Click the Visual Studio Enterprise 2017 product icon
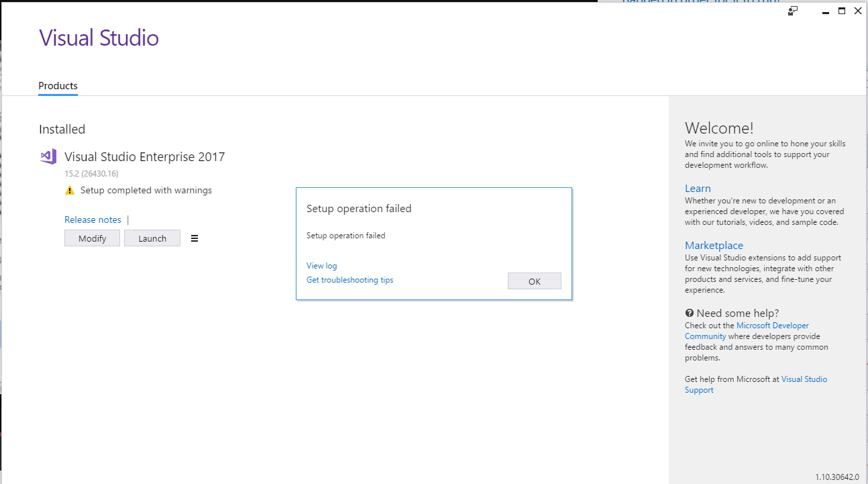The width and height of the screenshot is (868, 484). [x=48, y=156]
